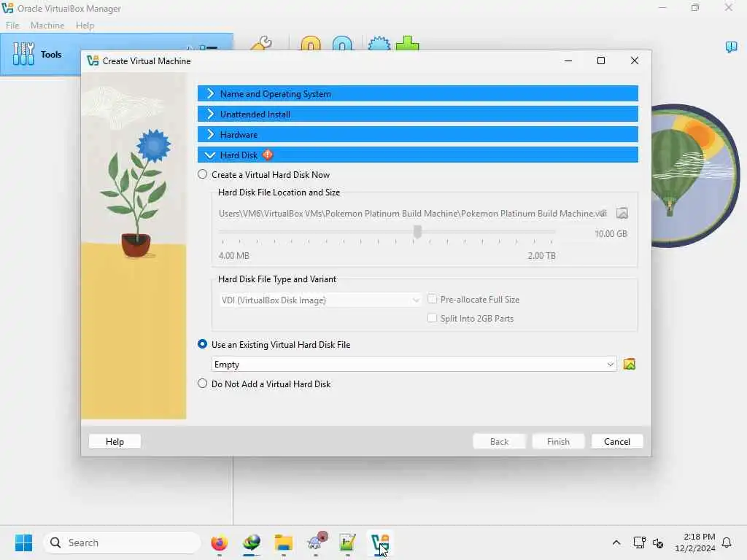Open the notification center icon in VirtualBox Manager
The width and height of the screenshot is (747, 560).
(731, 47)
